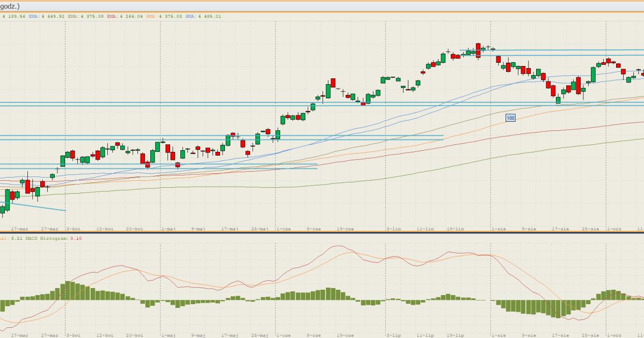Select the boxed 100 moving average tag
The width and height of the screenshot is (644, 338).
(510, 117)
